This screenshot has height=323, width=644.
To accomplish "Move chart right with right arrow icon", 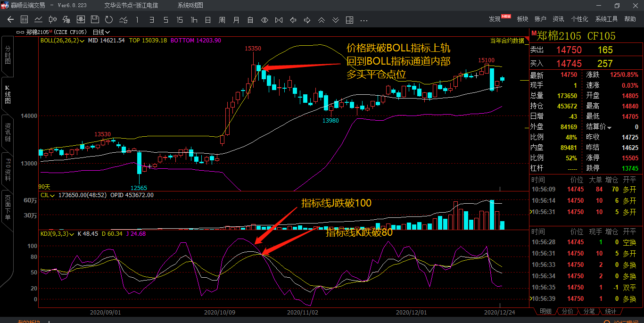I will coord(307,20).
